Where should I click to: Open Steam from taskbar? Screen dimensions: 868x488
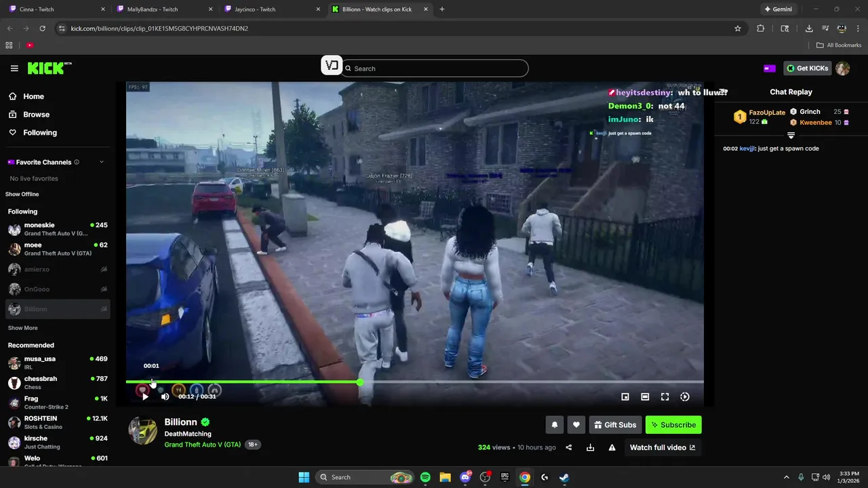pos(564,477)
